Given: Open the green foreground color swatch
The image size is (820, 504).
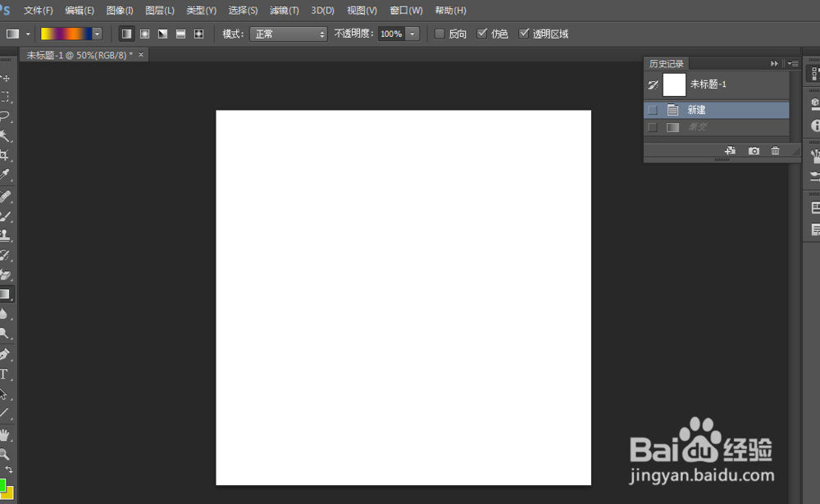Looking at the screenshot, I should point(2,485).
